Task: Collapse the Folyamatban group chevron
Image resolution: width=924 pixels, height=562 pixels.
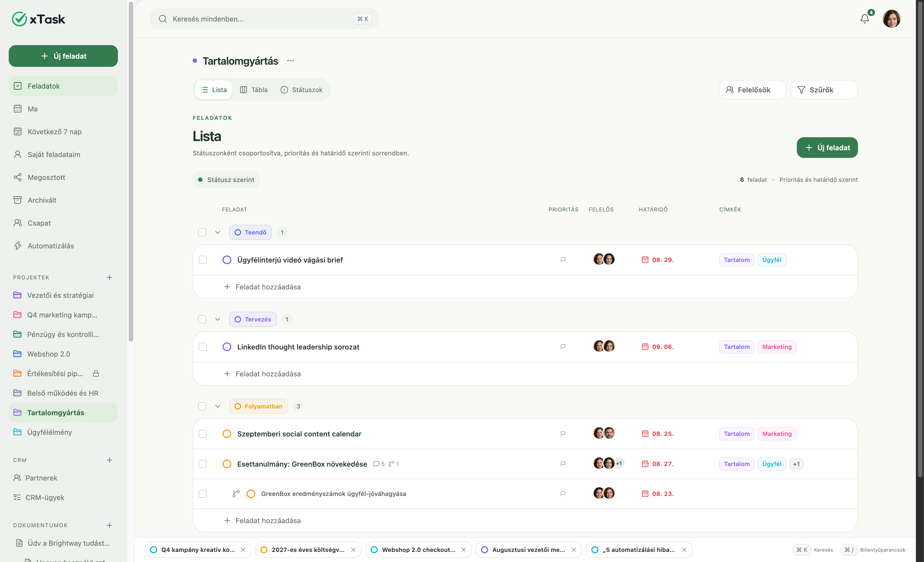Action: (x=217, y=406)
